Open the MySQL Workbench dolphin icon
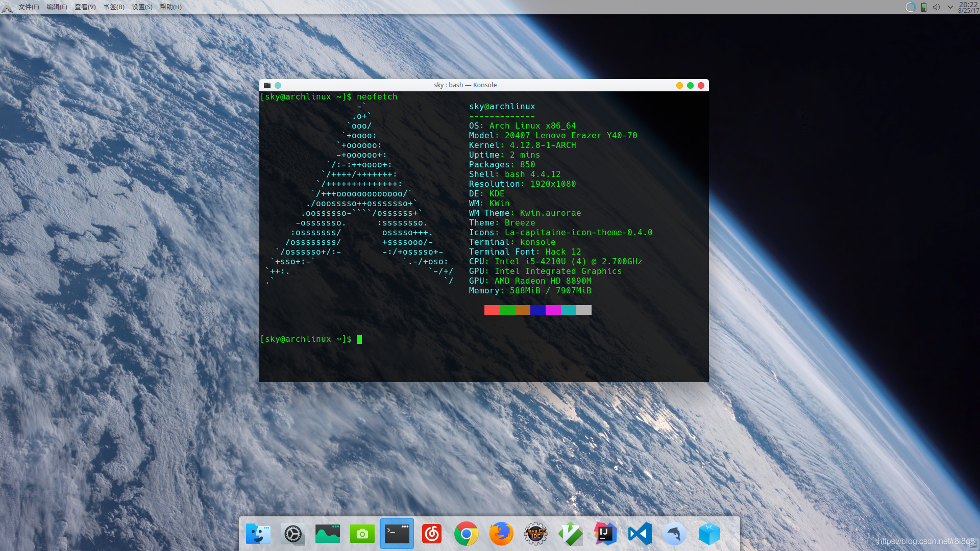Screen dimensions: 980x551 (x=675, y=534)
